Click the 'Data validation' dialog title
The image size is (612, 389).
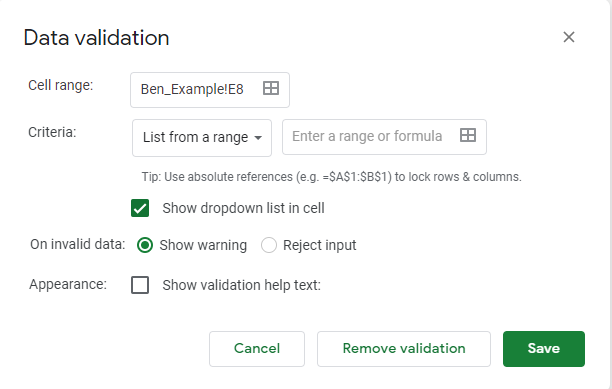[x=96, y=38]
